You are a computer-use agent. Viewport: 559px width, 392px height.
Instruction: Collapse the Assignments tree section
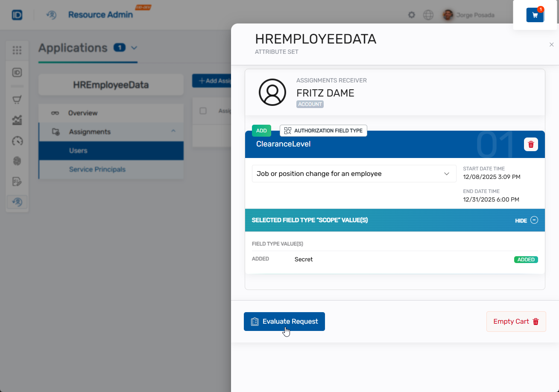click(173, 132)
